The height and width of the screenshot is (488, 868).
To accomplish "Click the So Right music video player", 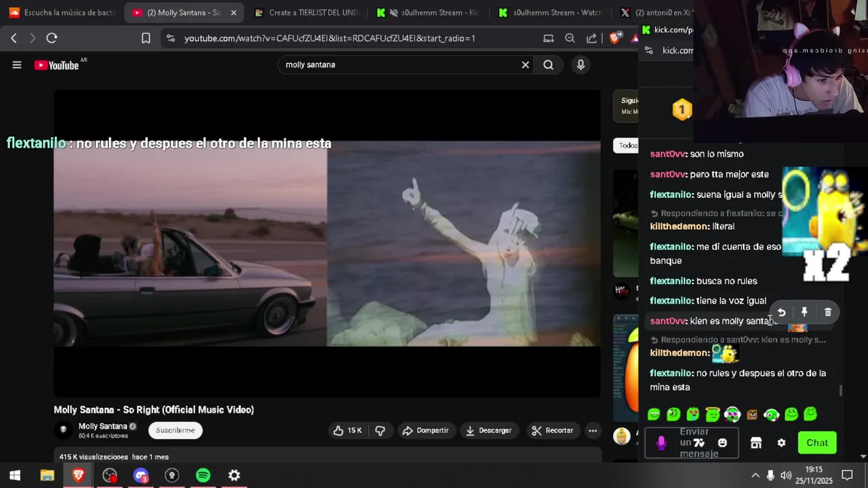I will click(327, 243).
